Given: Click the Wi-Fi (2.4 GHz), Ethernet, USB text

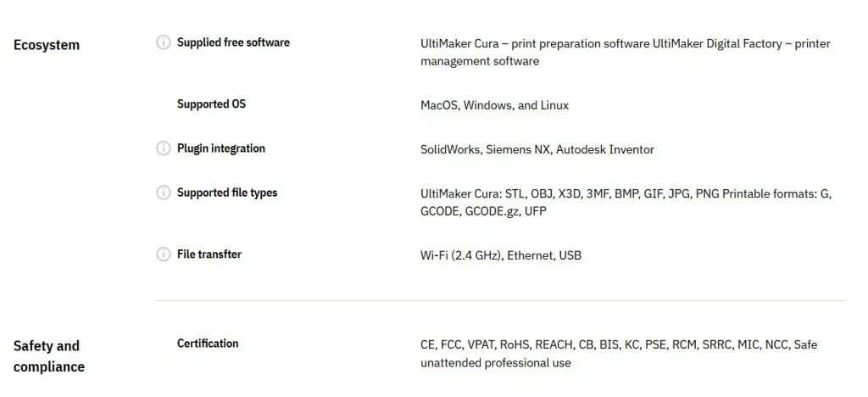Looking at the screenshot, I should click(x=501, y=255).
